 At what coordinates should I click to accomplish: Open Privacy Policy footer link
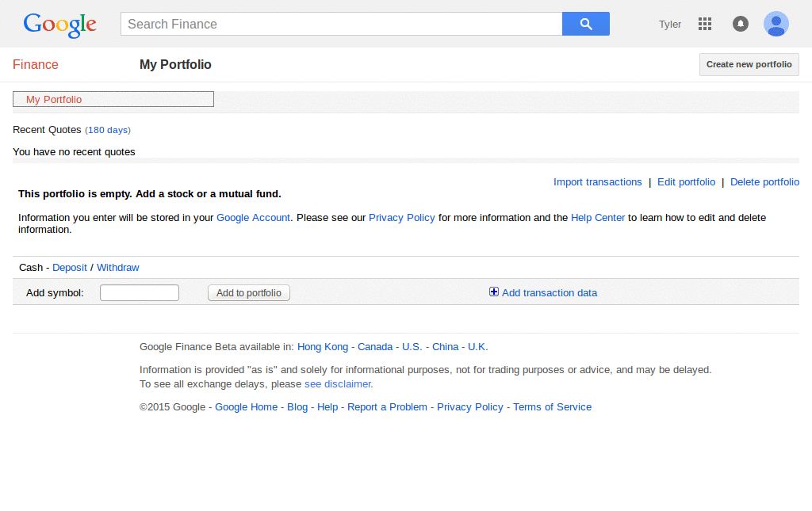470,407
